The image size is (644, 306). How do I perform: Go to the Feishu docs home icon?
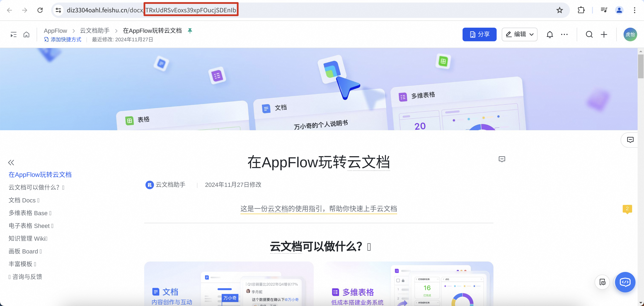26,34
